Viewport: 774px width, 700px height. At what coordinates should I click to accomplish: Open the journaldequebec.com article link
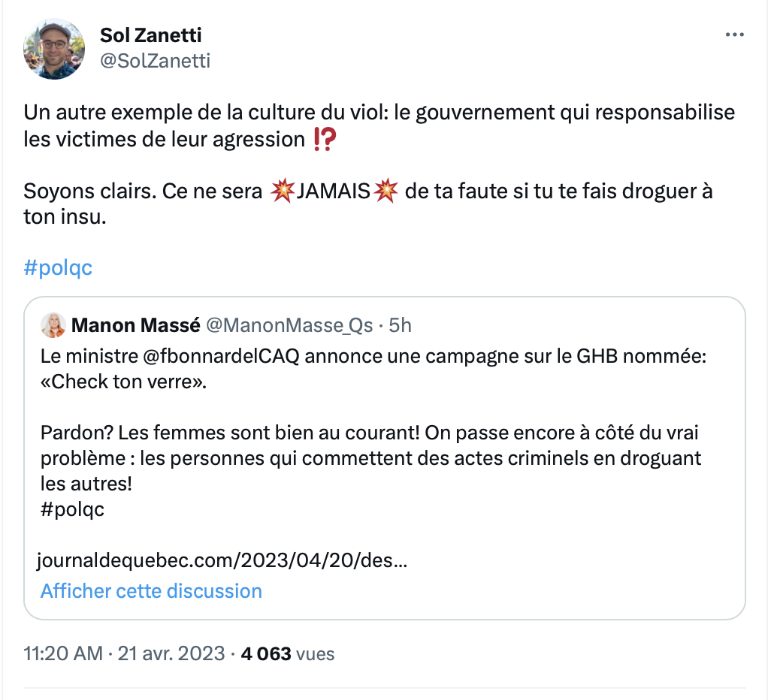pos(222,560)
